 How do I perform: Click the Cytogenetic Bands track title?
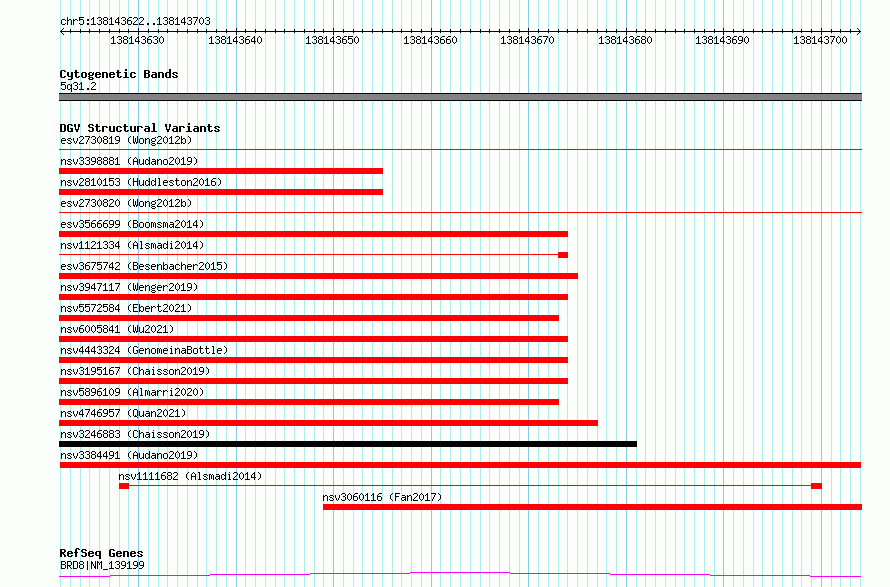click(x=119, y=74)
